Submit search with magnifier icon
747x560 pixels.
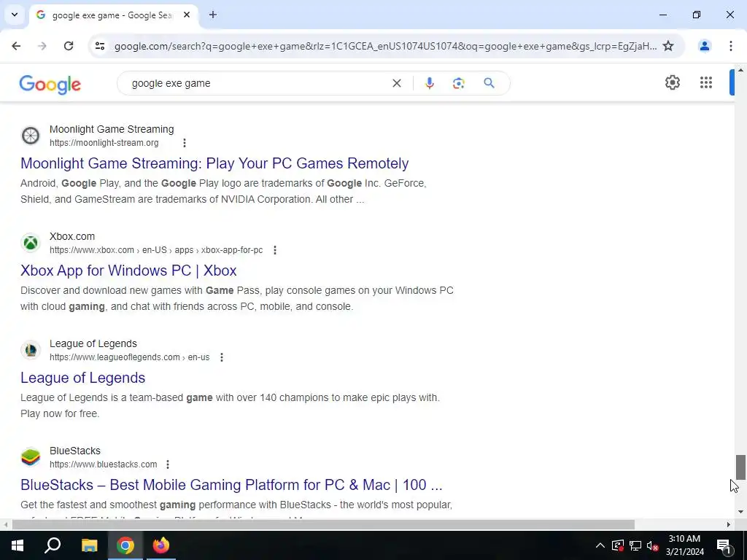(489, 83)
